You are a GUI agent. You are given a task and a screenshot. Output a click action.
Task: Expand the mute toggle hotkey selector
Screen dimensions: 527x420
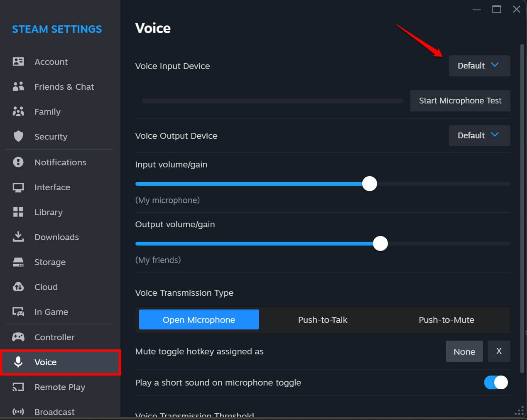tap(464, 351)
